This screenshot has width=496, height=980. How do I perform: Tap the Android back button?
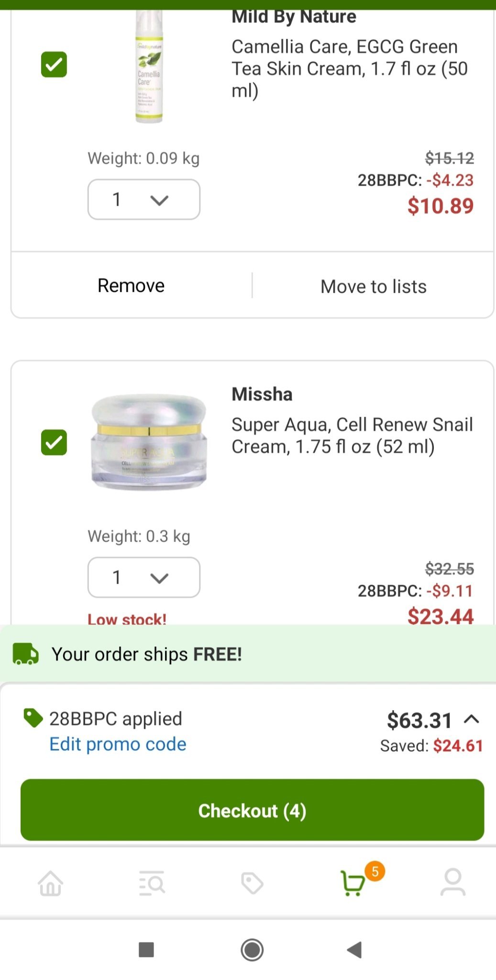pos(354,950)
